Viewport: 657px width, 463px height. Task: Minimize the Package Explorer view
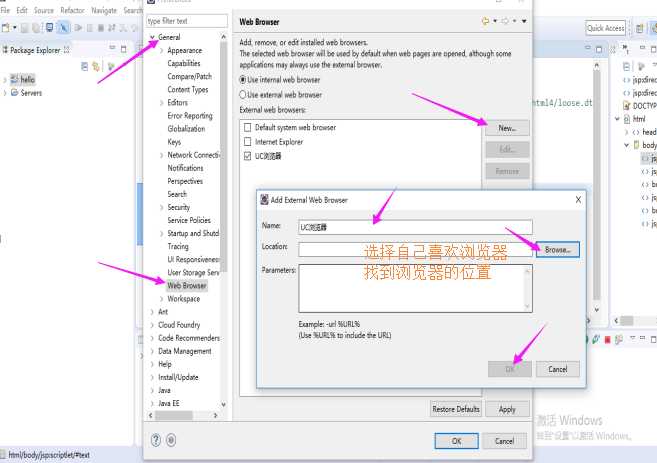coord(112,48)
